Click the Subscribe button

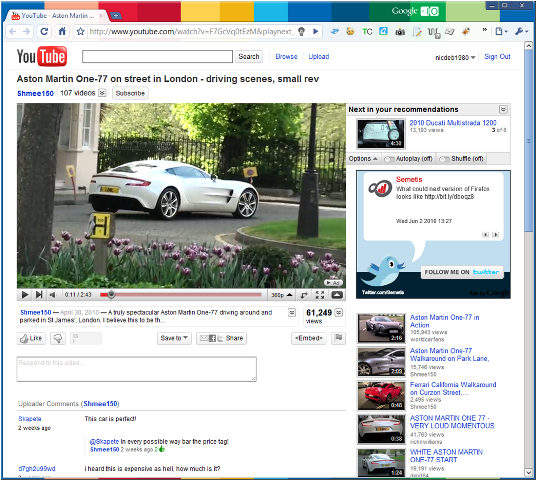click(x=130, y=93)
